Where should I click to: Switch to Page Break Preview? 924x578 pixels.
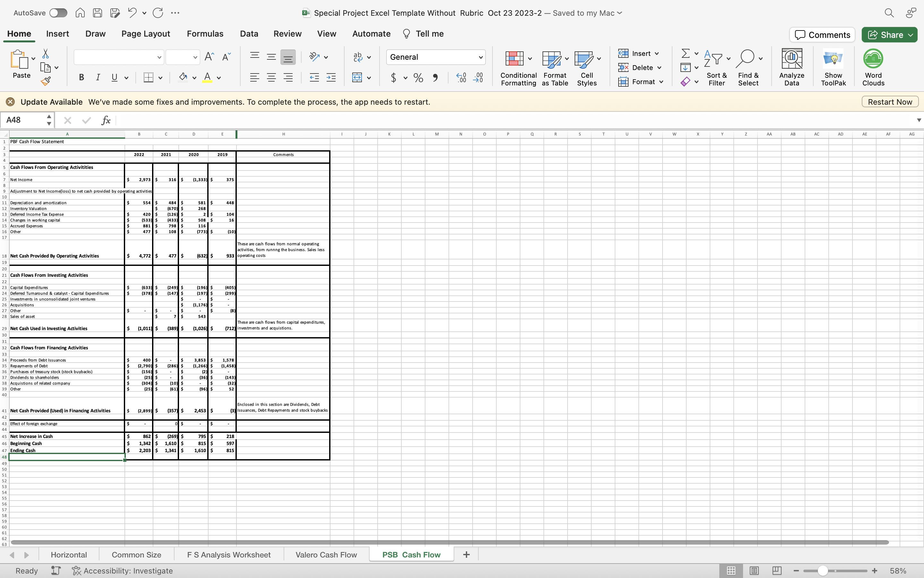(x=777, y=571)
